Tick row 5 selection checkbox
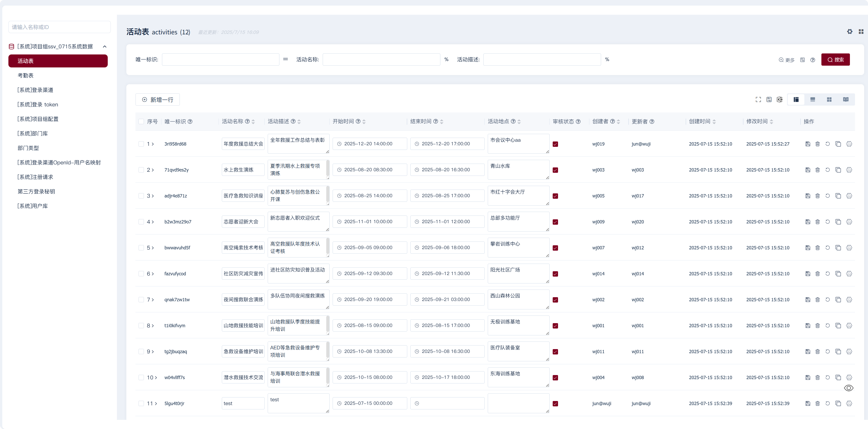Image resolution: width=868 pixels, height=429 pixels. 141,248
